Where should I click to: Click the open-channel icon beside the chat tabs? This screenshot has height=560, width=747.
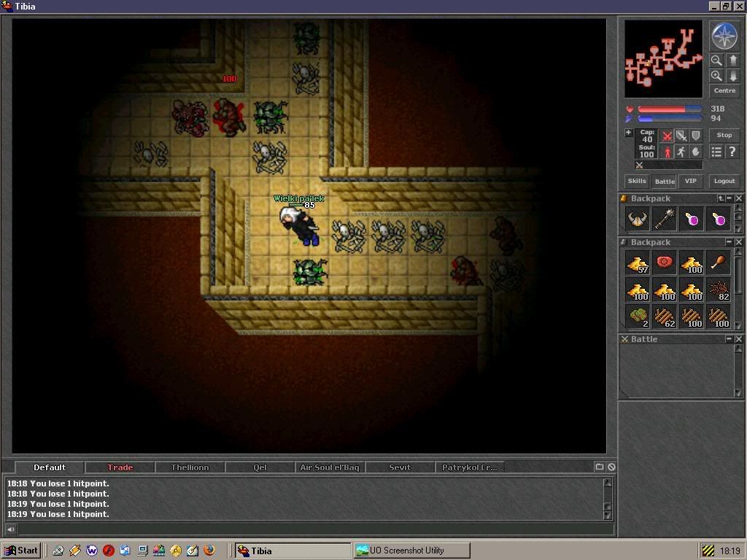coord(600,467)
